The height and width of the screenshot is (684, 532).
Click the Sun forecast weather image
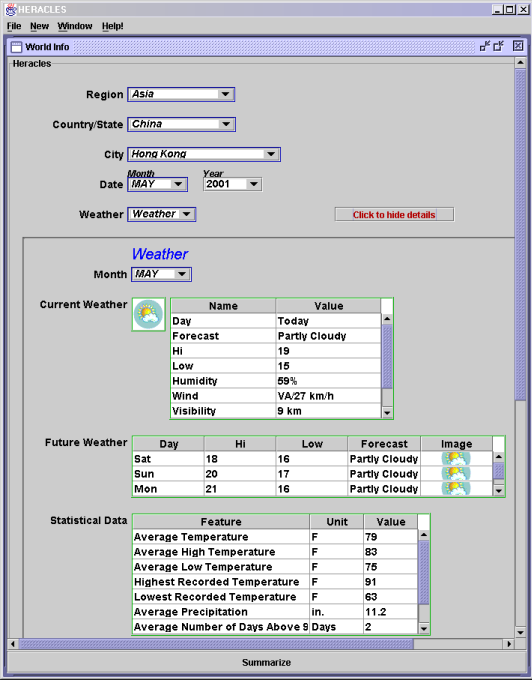(456, 474)
